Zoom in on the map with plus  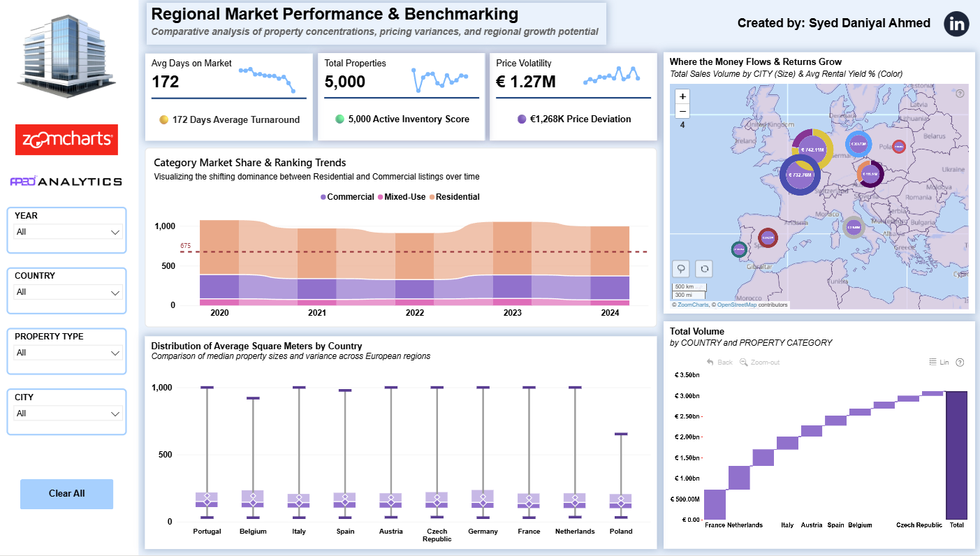click(x=682, y=96)
